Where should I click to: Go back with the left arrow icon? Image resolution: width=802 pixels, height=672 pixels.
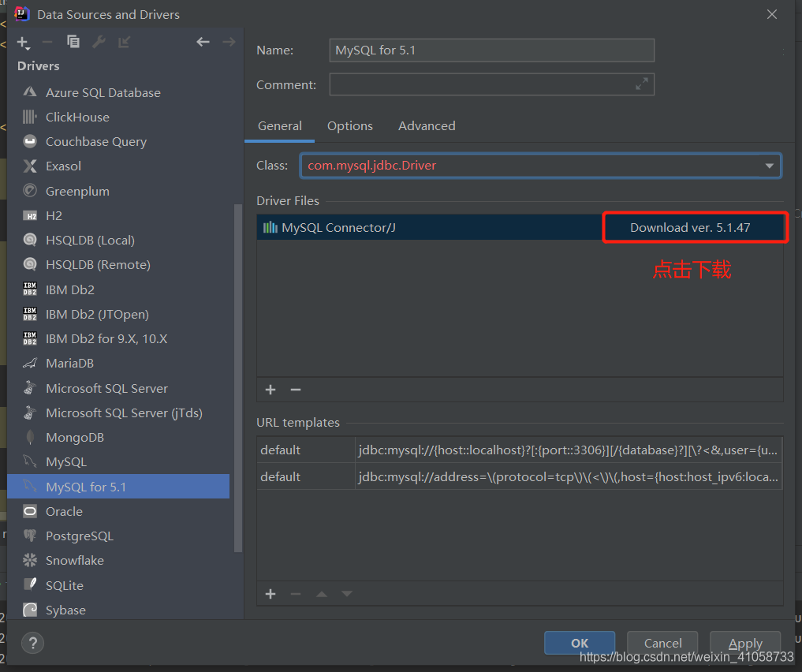pos(203,42)
